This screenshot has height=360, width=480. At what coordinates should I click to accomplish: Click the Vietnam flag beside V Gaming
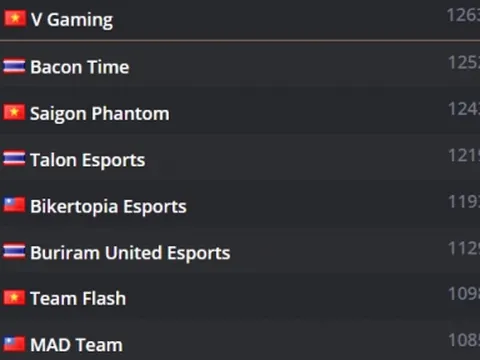coord(15,19)
